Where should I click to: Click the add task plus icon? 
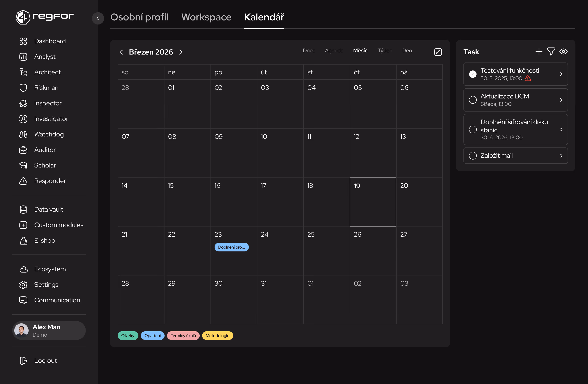click(539, 52)
